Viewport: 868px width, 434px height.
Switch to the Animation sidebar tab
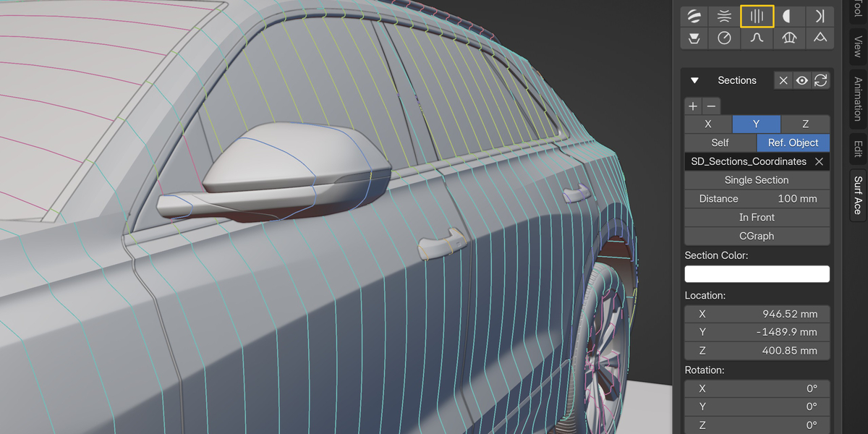[x=858, y=98]
